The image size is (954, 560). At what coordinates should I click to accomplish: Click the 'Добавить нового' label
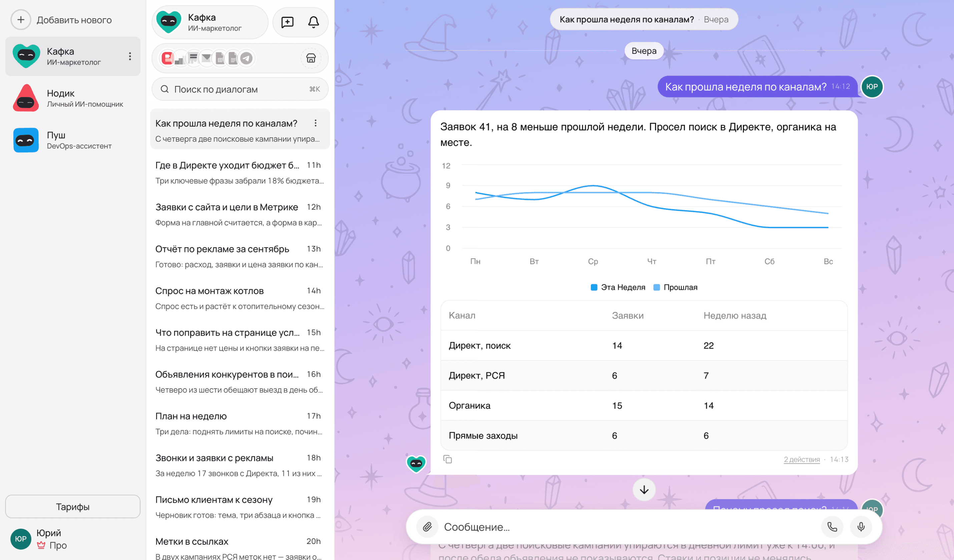(74, 20)
